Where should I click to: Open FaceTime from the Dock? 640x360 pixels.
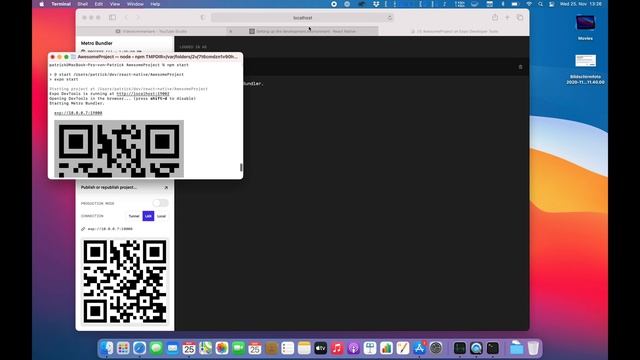coord(238,348)
